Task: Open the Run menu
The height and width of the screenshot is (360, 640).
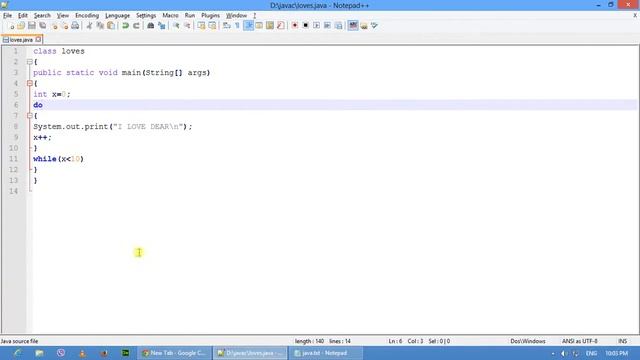Action: point(190,16)
